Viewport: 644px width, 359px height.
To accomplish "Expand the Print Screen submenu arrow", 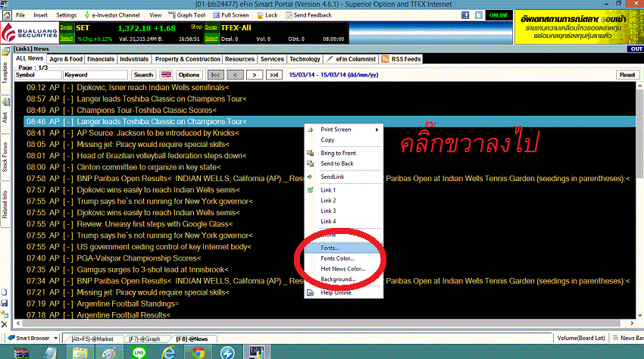I will (x=377, y=130).
